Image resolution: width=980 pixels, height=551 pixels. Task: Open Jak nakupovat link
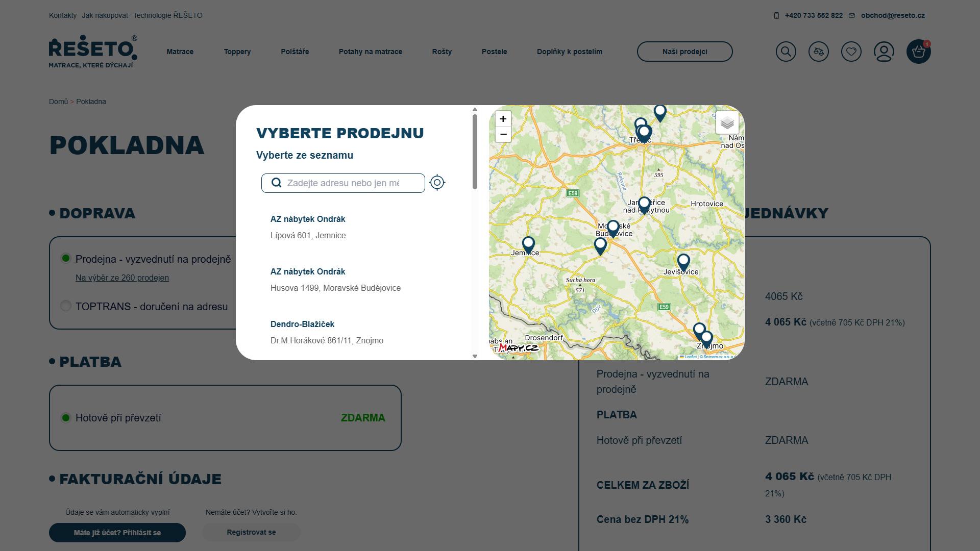pyautogui.click(x=105, y=15)
